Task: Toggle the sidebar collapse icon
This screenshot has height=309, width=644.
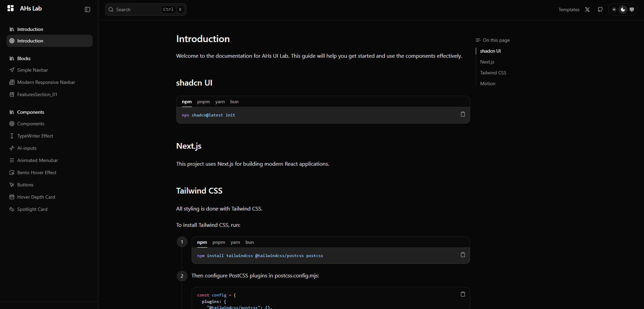Action: coord(87,10)
